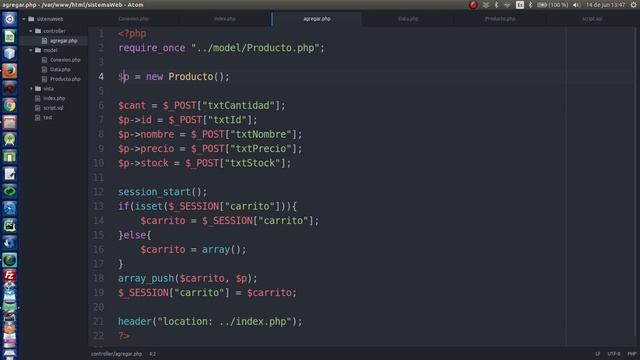Launch Firefox from the dock
The width and height of the screenshot is (640, 360).
pos(9,71)
